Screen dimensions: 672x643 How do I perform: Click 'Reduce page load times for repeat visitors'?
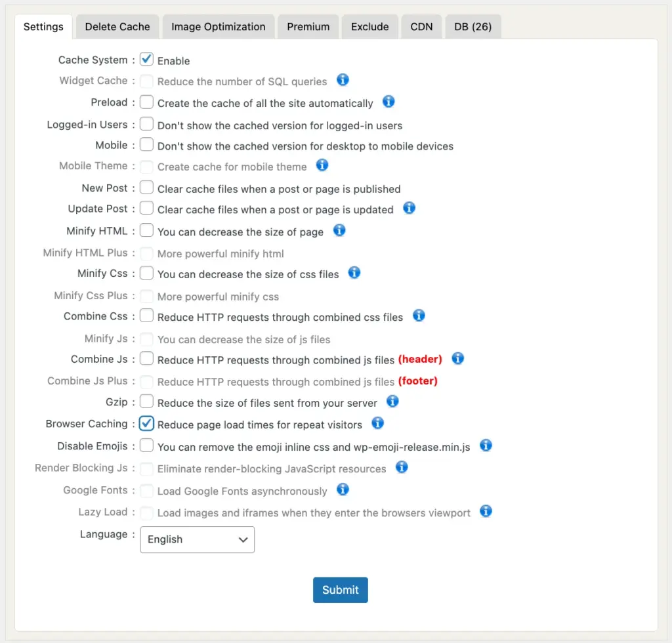click(260, 425)
